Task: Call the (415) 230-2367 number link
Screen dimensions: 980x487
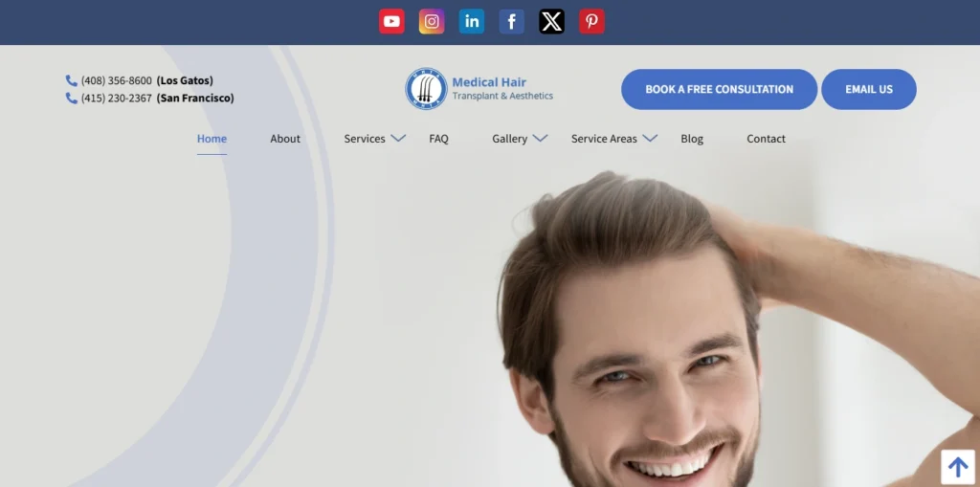Action: click(x=116, y=99)
